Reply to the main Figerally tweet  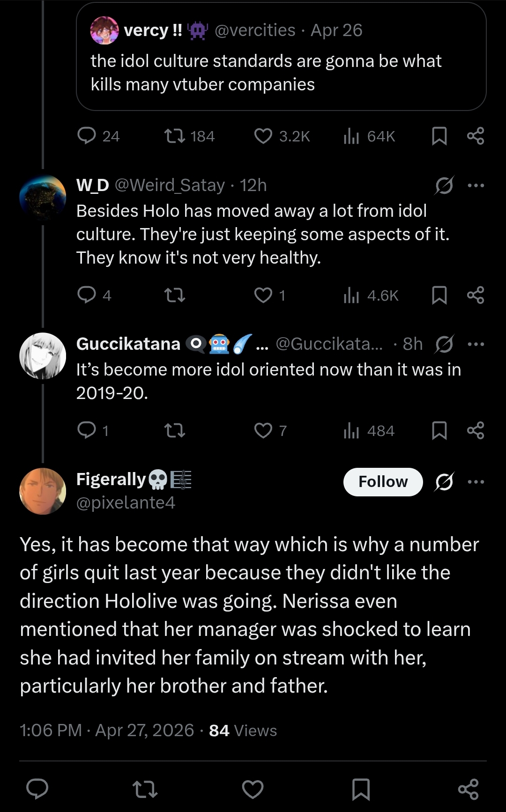(x=37, y=790)
